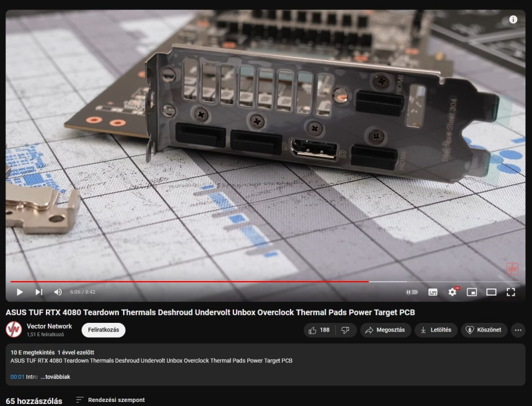Open Vector Network channel avatar

pyautogui.click(x=14, y=330)
